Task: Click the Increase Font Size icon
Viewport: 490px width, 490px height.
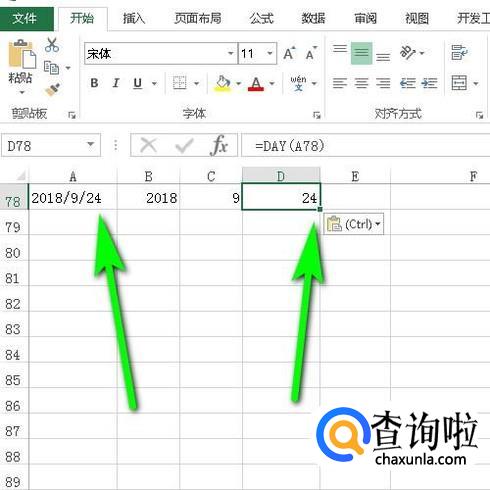Action: [289, 53]
